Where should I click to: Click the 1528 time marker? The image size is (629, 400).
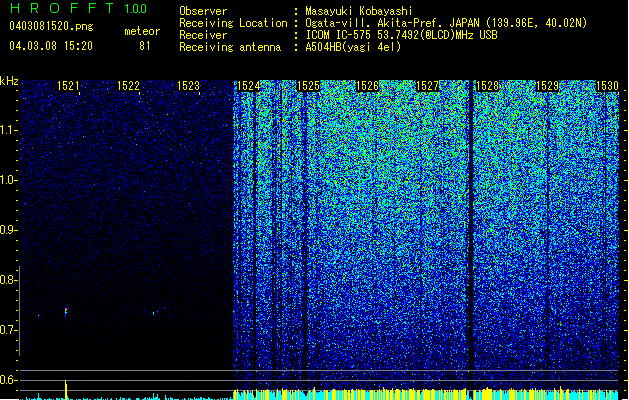(487, 86)
